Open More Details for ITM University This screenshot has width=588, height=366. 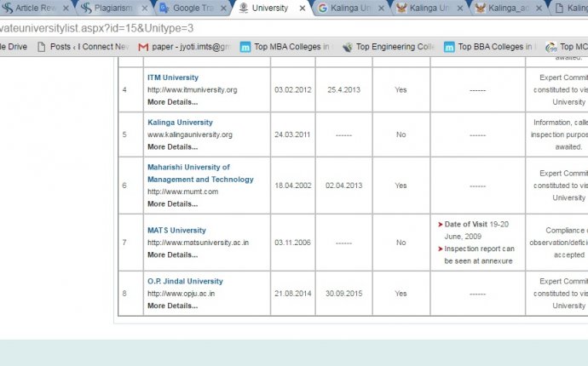coord(172,102)
